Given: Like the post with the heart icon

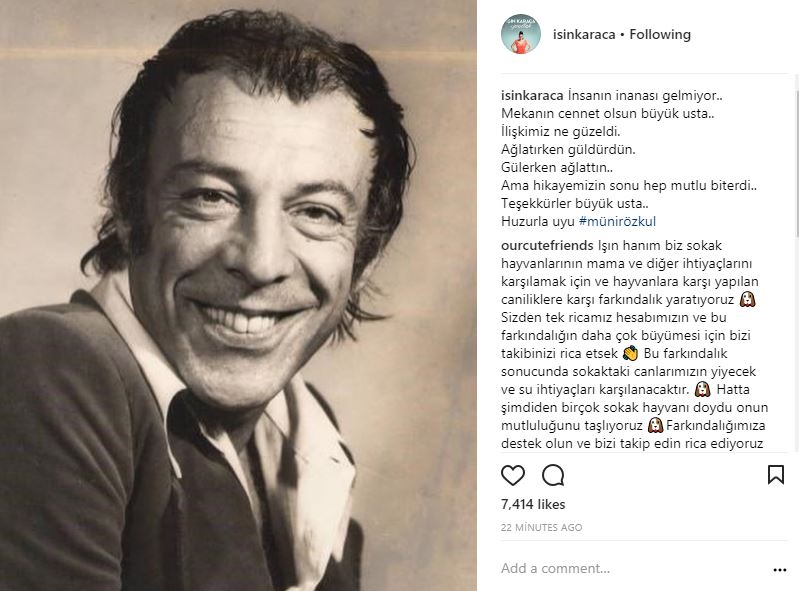Looking at the screenshot, I should tap(512, 474).
